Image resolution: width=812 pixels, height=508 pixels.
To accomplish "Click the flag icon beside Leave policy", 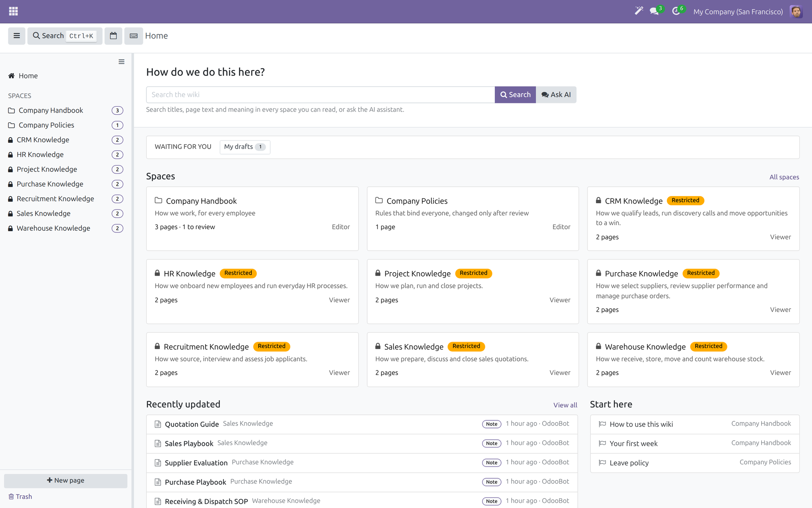I will click(x=602, y=463).
